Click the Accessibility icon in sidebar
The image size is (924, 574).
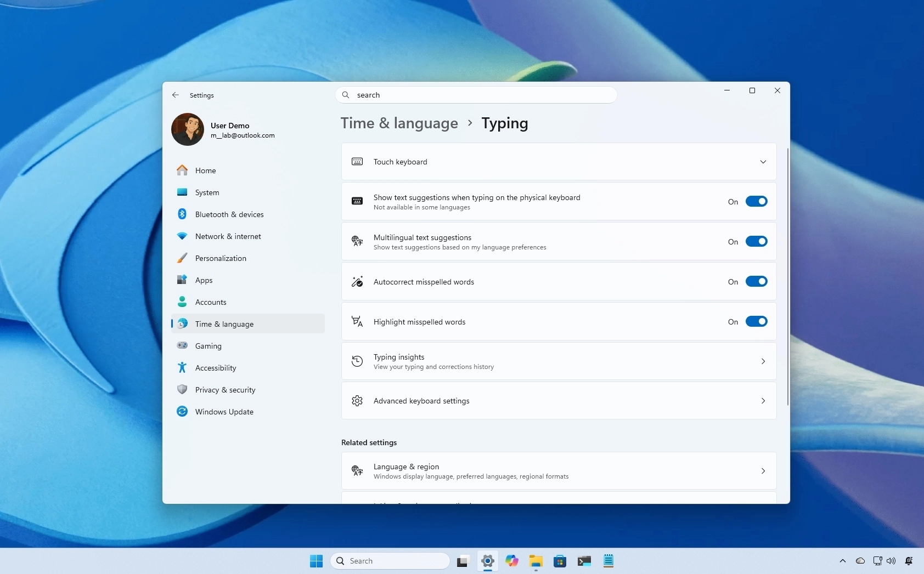point(182,368)
